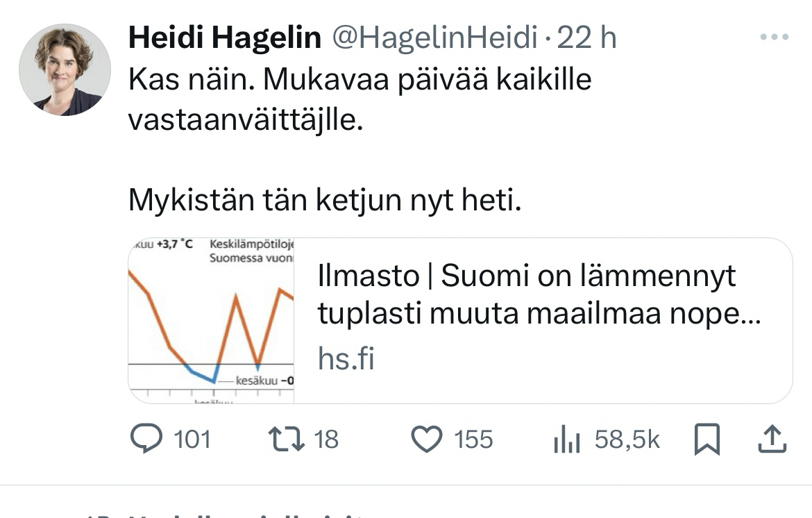Click the reply speech bubble icon
The height and width of the screenshot is (518, 812).
click(145, 440)
